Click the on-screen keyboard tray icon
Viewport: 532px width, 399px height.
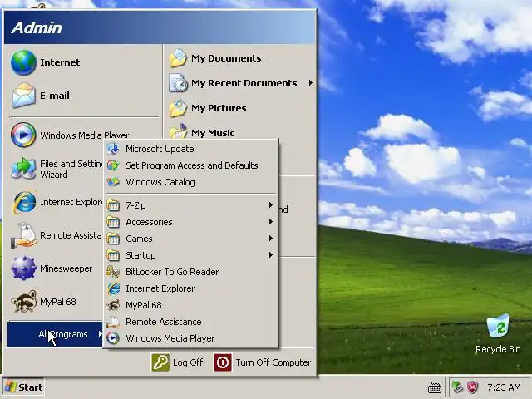(x=435, y=387)
